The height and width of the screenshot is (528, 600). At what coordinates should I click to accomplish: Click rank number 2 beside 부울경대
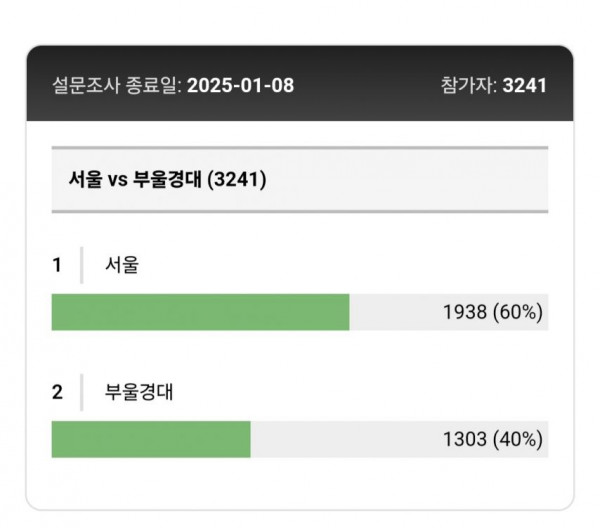click(57, 392)
